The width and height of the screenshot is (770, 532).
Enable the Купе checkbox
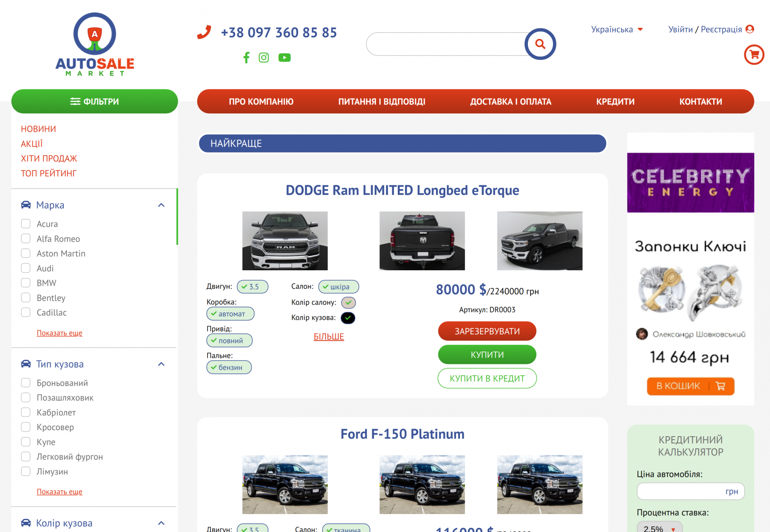[x=26, y=442]
